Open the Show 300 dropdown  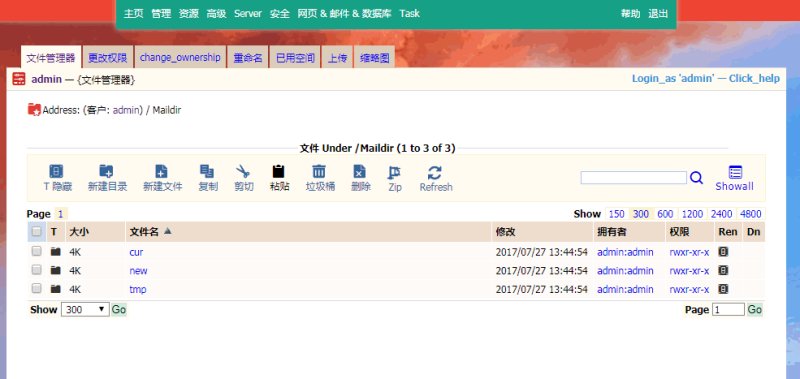[x=85, y=310]
